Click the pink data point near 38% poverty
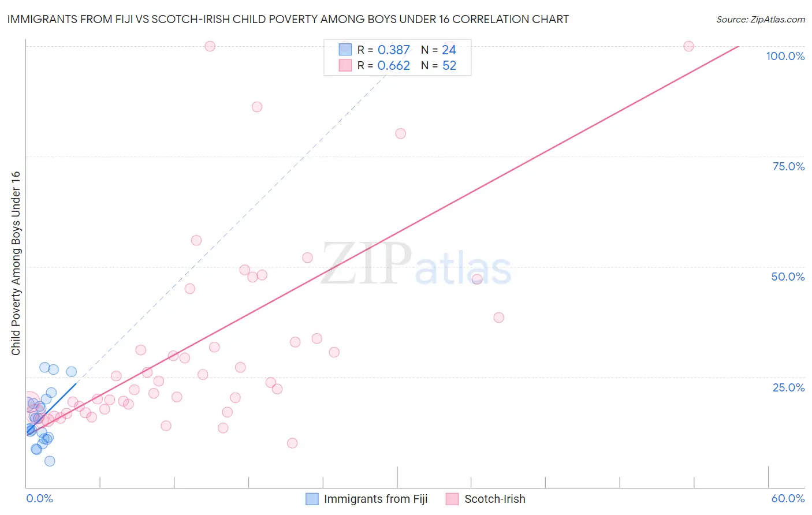Image resolution: width=812 pixels, height=515 pixels. [499, 317]
